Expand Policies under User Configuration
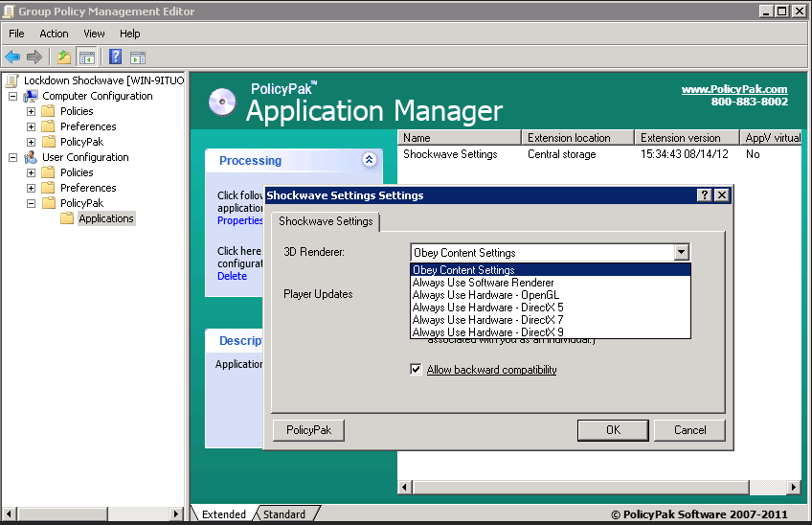The height and width of the screenshot is (525, 812). pyautogui.click(x=31, y=172)
